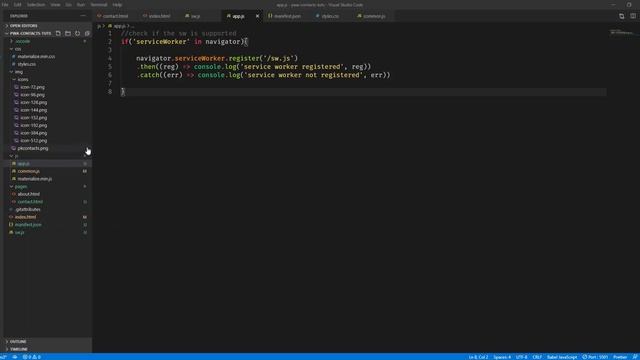Open common.js in the file tree

pos(29,171)
